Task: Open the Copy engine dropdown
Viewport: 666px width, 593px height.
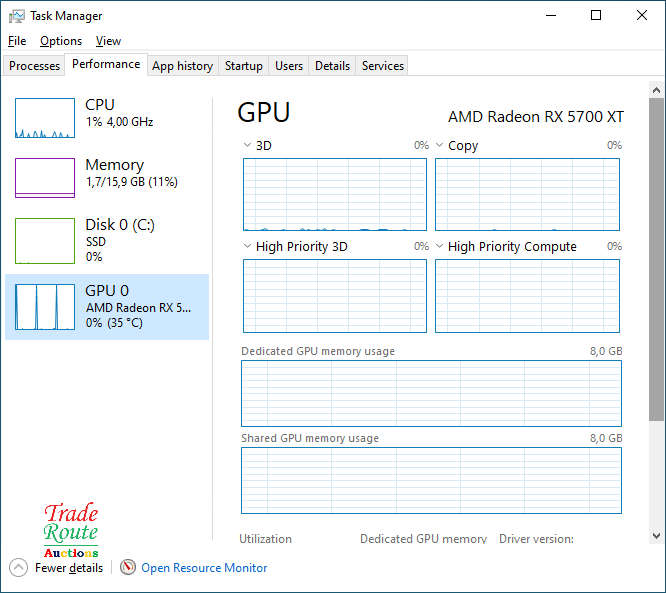Action: point(440,146)
